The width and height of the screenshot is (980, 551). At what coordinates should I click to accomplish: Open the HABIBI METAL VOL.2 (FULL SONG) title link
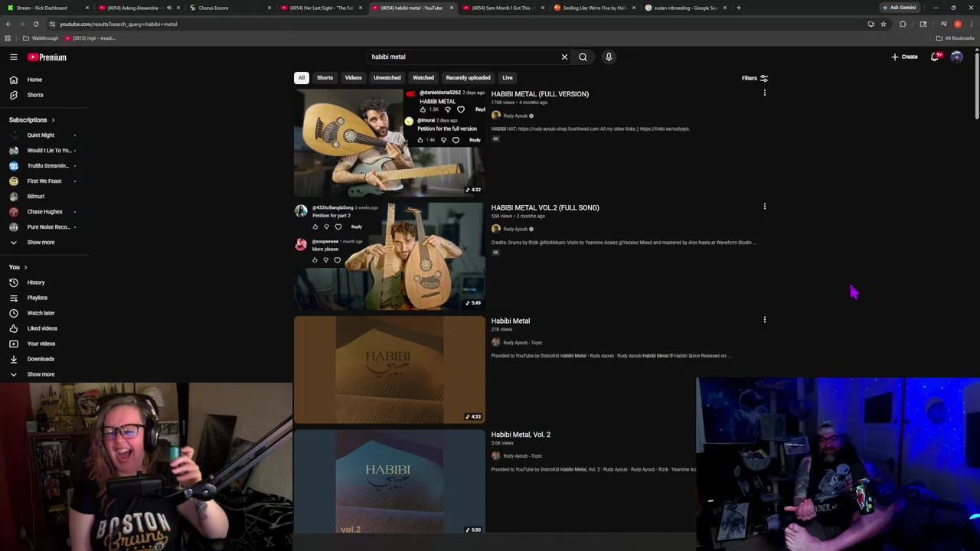coord(545,207)
